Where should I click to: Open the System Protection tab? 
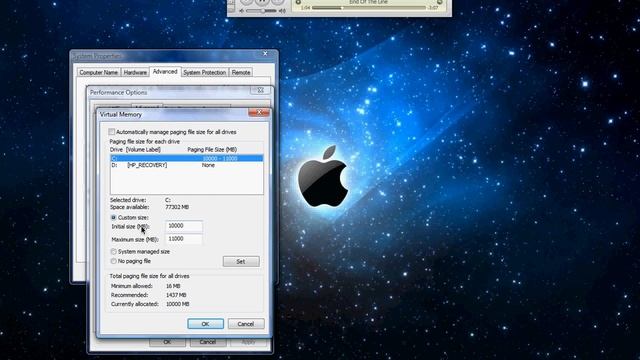point(204,72)
